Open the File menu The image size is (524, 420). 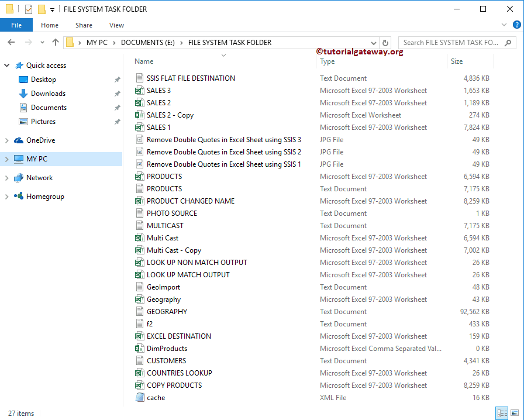point(16,25)
